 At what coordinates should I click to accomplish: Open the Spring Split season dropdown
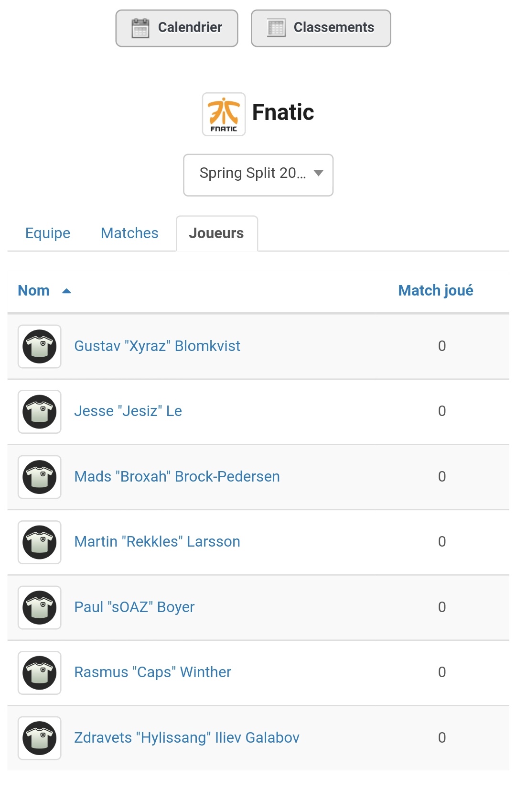point(258,175)
